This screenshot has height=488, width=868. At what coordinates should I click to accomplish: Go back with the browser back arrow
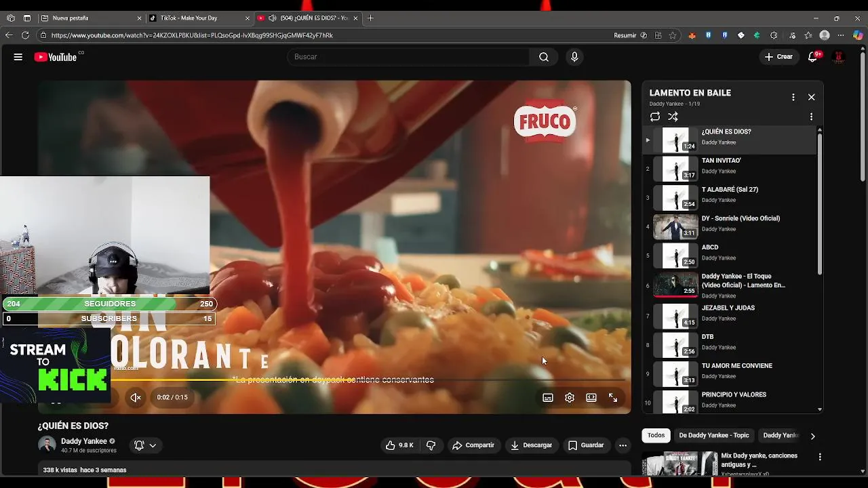click(x=9, y=35)
